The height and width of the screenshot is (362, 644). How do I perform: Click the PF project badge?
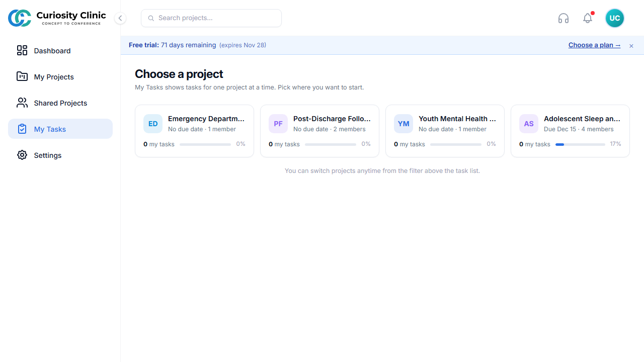(278, 124)
